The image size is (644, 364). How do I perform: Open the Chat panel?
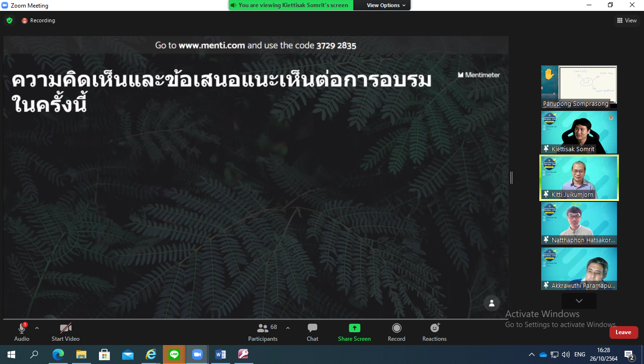tap(313, 332)
